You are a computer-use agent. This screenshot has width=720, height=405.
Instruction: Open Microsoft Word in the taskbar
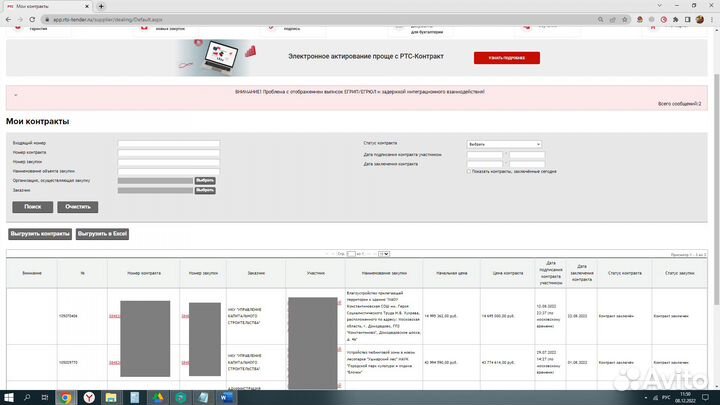coord(223,397)
